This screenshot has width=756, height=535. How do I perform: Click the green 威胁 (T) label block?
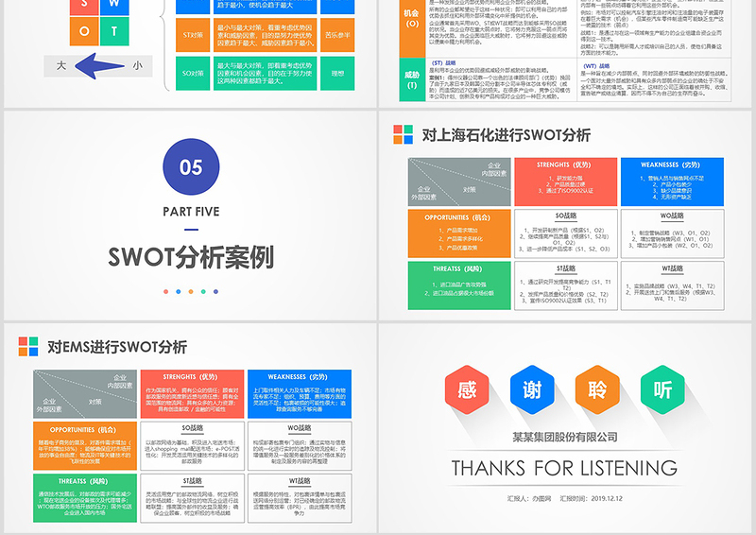pyautogui.click(x=411, y=78)
